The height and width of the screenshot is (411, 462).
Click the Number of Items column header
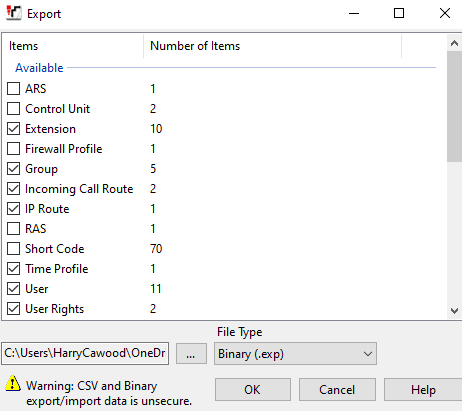(273, 46)
